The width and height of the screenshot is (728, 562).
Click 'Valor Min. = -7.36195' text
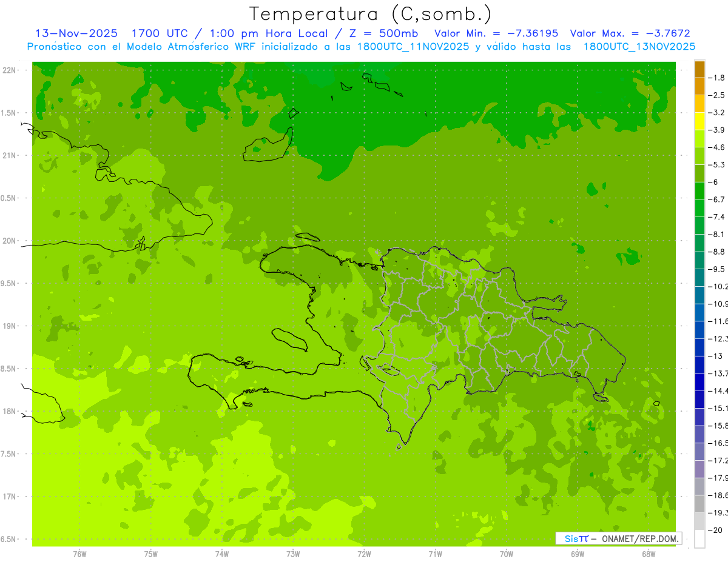pyautogui.click(x=496, y=33)
